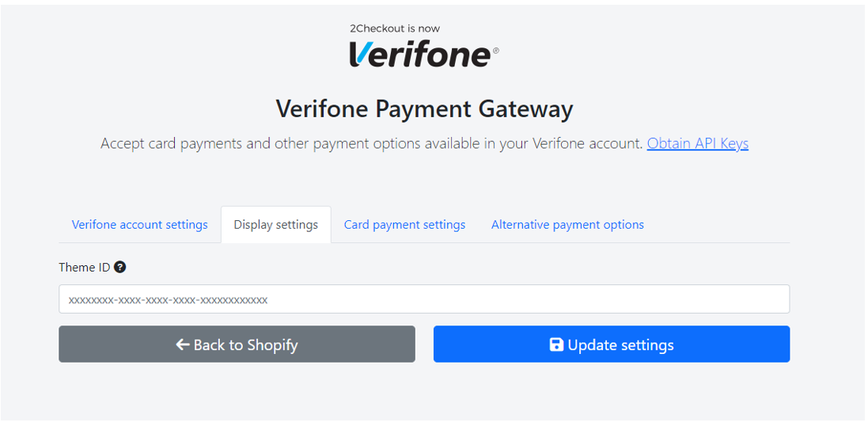This screenshot has height=426, width=868.
Task: Focus the Theme ID input field
Action: [424, 299]
